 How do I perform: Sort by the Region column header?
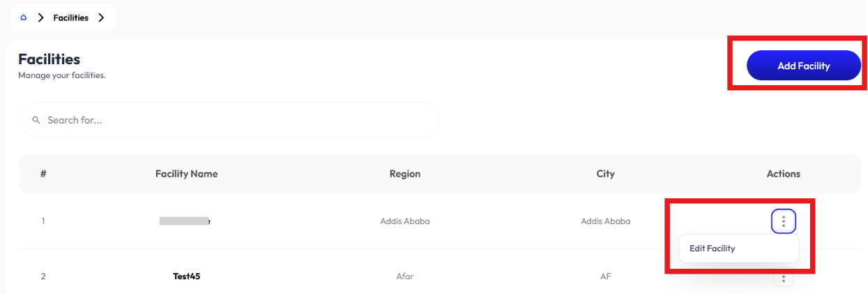(405, 174)
